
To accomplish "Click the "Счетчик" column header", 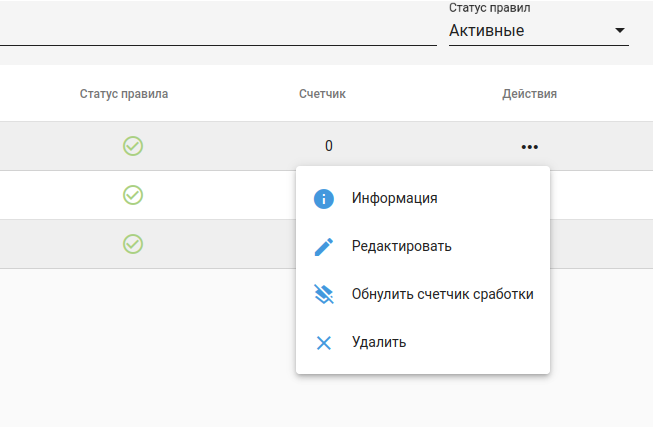I will click(x=322, y=94).
